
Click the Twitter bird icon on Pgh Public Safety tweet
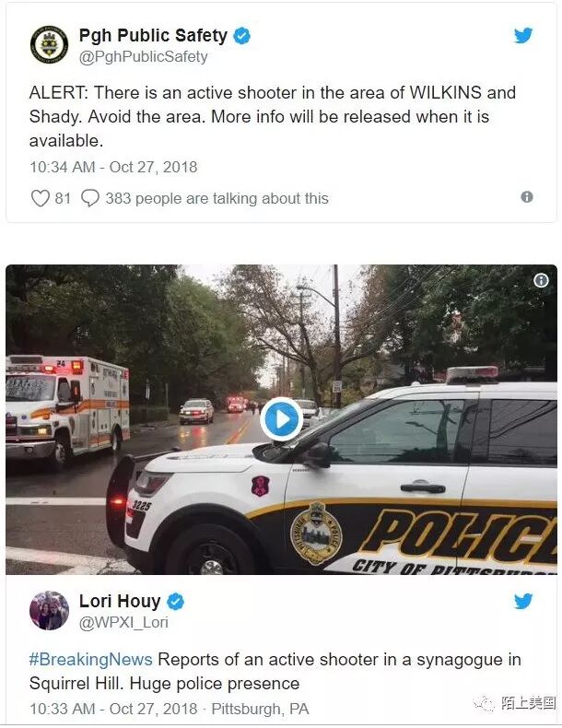click(523, 35)
